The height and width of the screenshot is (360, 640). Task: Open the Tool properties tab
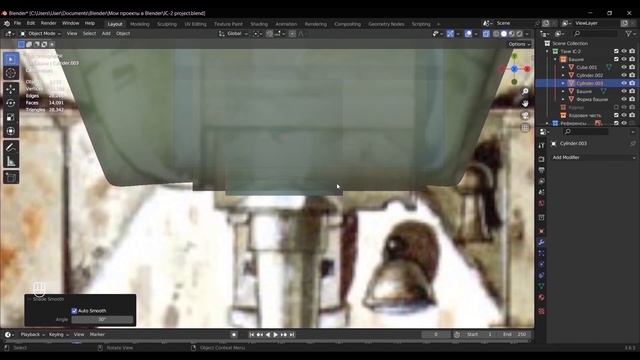coord(541,146)
